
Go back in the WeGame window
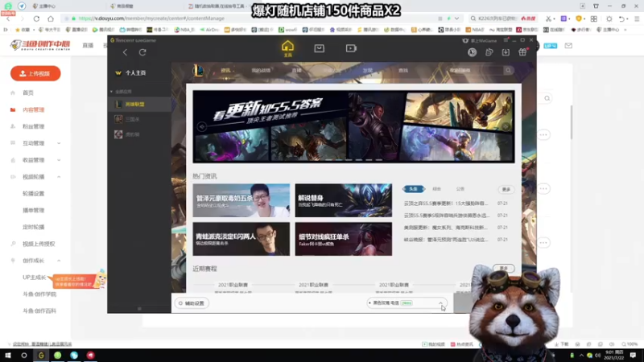125,52
